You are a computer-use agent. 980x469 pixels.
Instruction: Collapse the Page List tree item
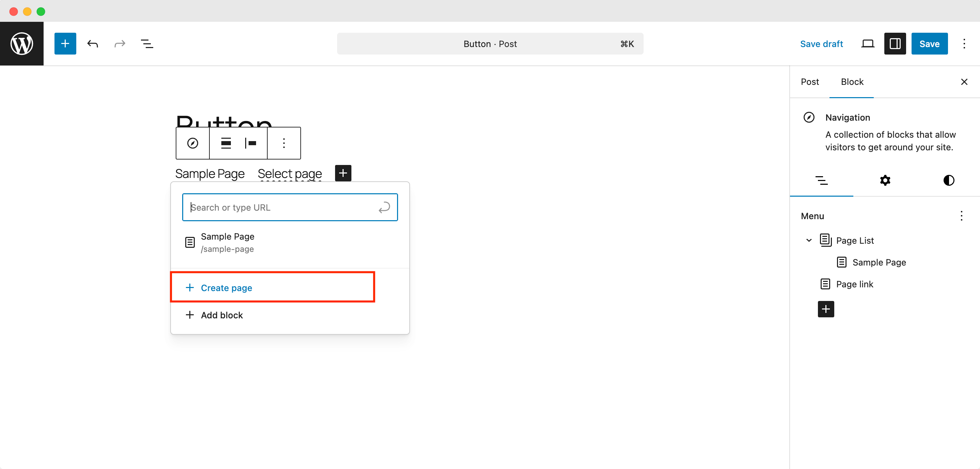[x=809, y=240]
